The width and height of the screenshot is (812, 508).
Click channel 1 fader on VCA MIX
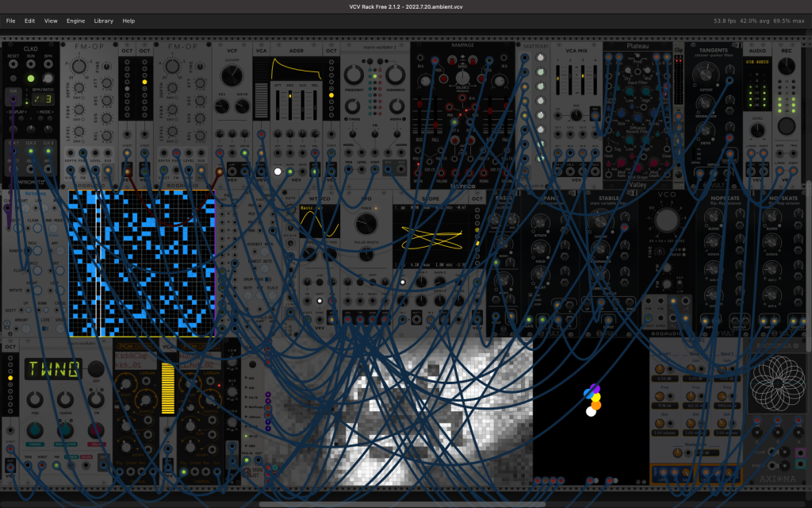(558, 79)
